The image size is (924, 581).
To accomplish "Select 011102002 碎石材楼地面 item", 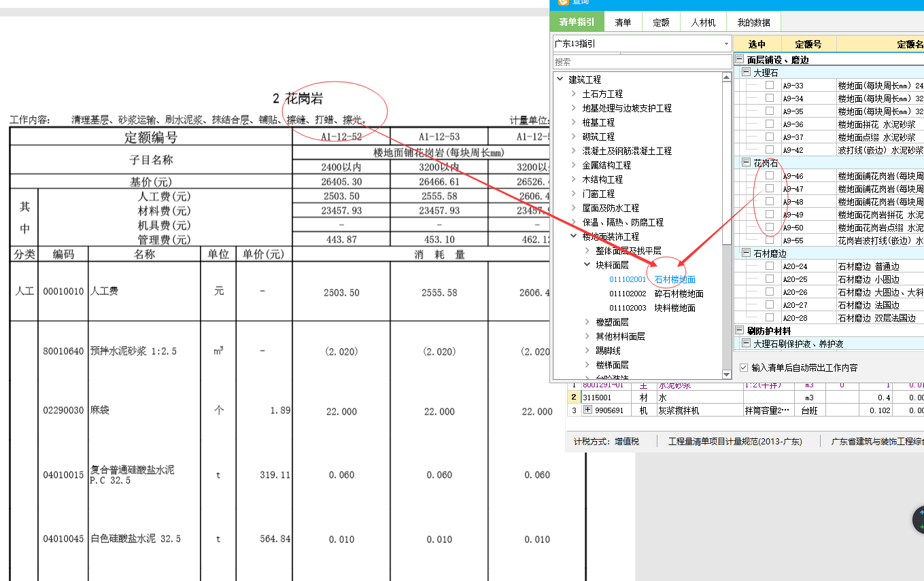I will (x=656, y=294).
